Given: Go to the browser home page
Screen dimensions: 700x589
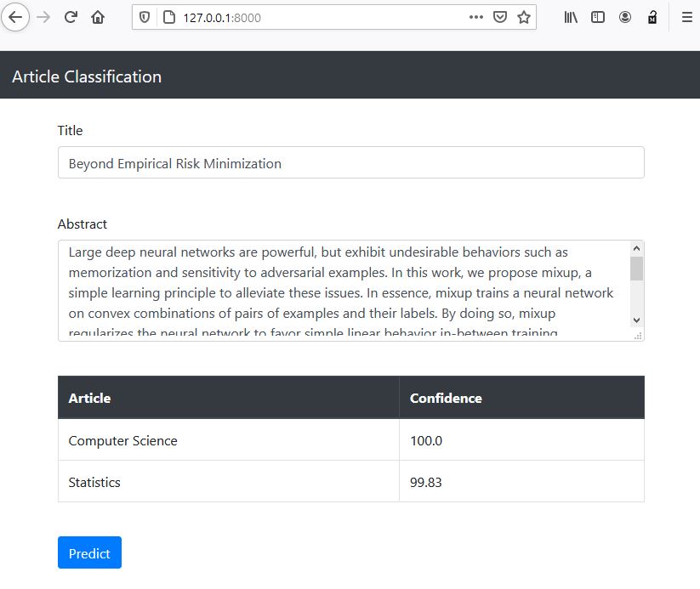Looking at the screenshot, I should pyautogui.click(x=96, y=17).
